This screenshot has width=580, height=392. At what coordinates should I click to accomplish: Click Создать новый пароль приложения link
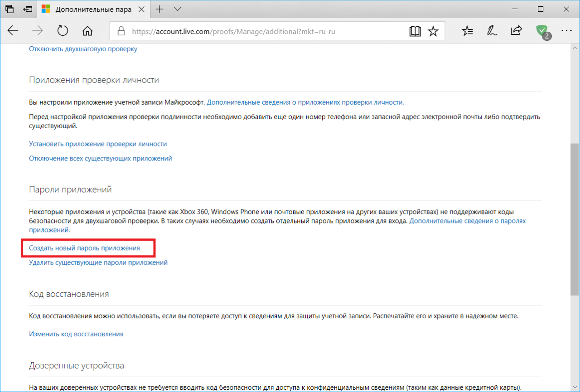point(84,248)
